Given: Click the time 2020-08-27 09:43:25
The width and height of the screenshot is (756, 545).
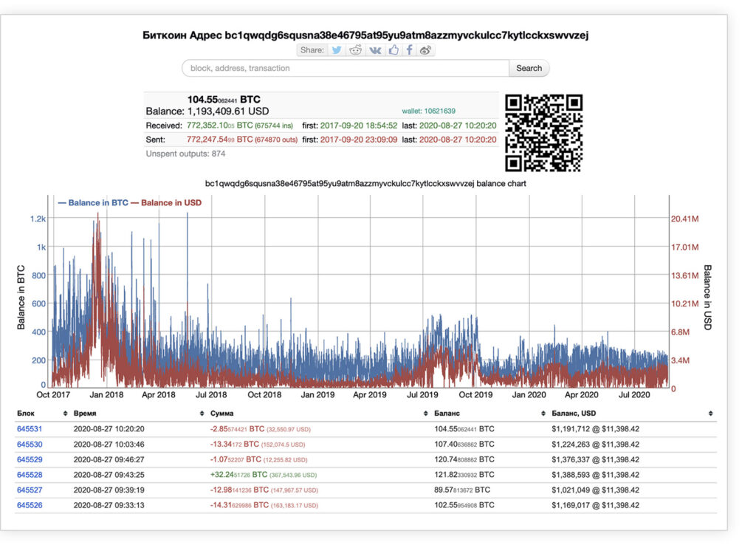Looking at the screenshot, I should click(x=109, y=475).
